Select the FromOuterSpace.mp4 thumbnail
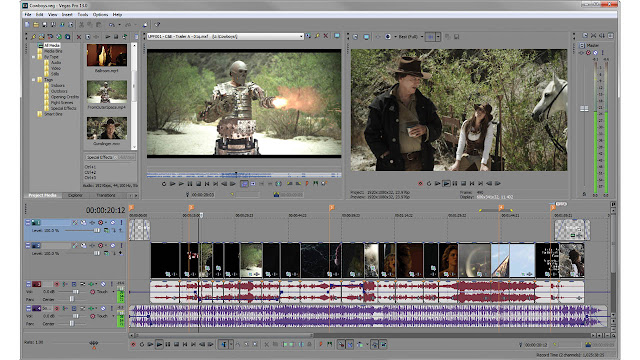The image size is (640, 360). pyautogui.click(x=107, y=91)
